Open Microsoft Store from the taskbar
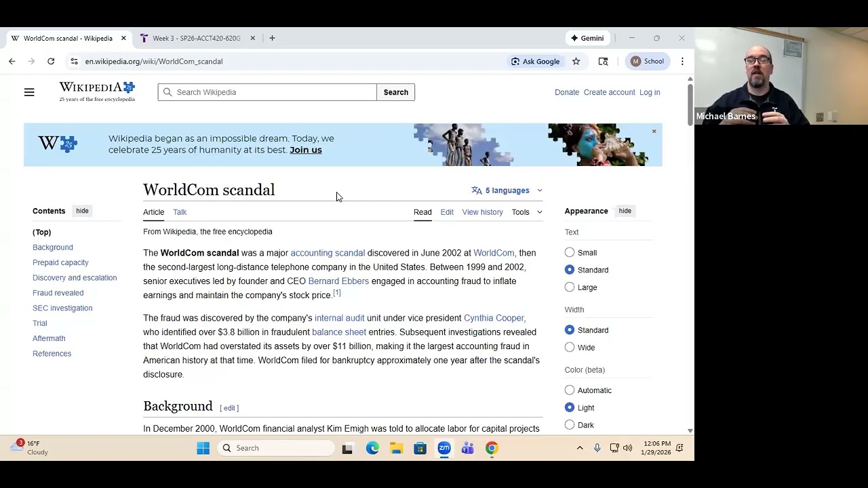Screen dimensions: 868x488 point(420,448)
